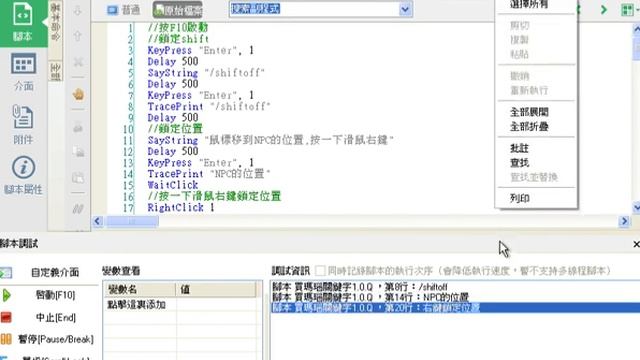Click the green play icon for 啓動[F10]
The image size is (640, 360).
click(7, 295)
